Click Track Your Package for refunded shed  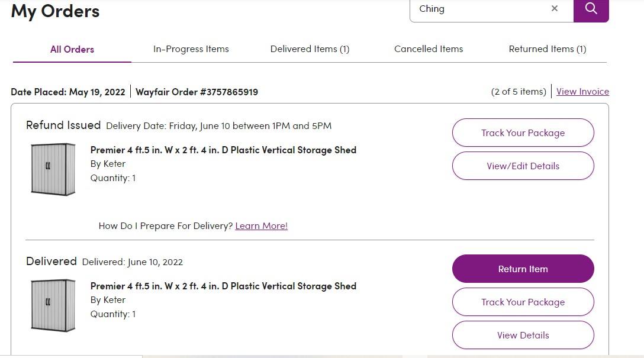pyautogui.click(x=523, y=133)
